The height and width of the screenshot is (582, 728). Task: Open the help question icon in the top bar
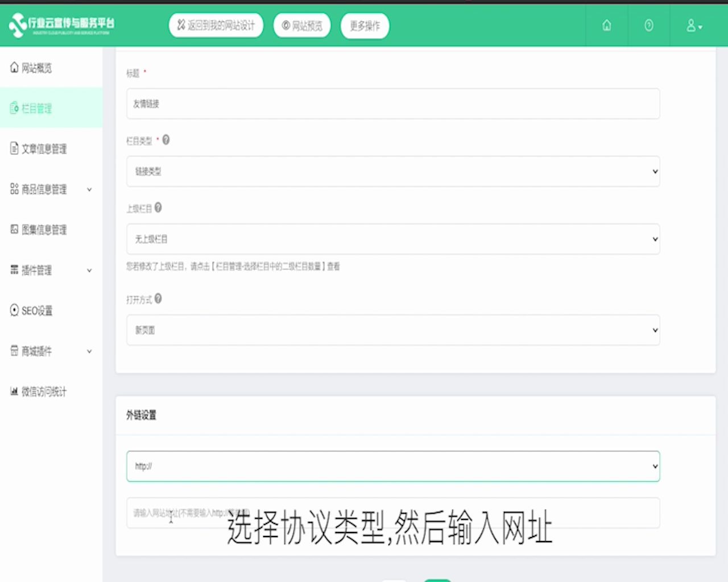649,26
